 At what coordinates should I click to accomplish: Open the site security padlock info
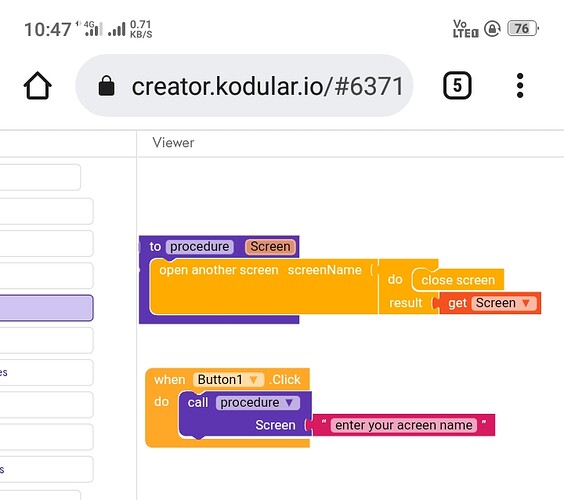pyautogui.click(x=106, y=86)
